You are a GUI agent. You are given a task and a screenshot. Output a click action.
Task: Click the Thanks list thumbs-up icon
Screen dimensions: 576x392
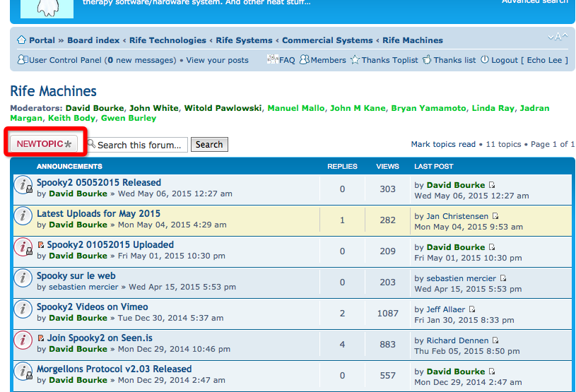click(x=426, y=59)
